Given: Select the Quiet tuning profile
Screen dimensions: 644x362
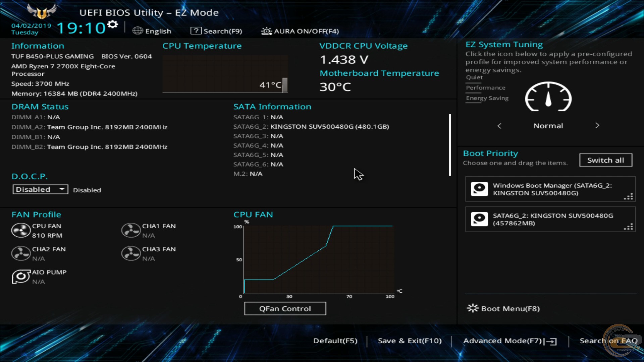Looking at the screenshot, I should (x=474, y=77).
